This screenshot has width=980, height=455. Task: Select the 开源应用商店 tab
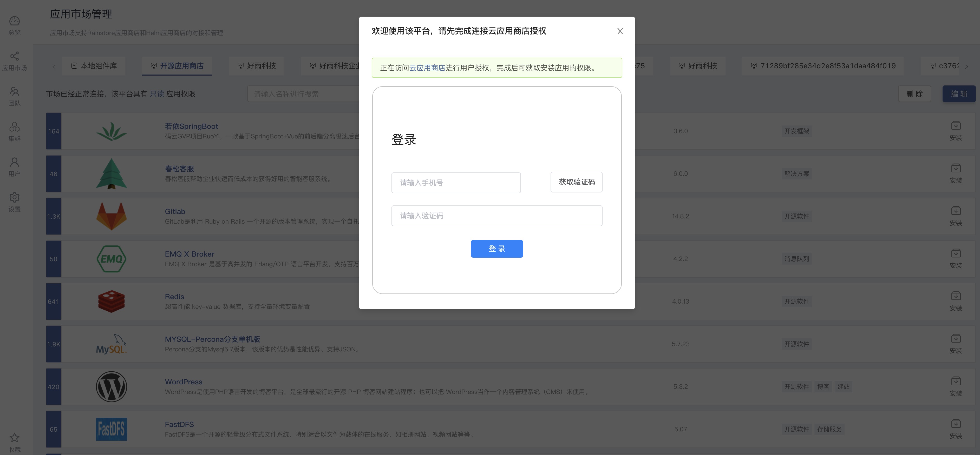177,65
